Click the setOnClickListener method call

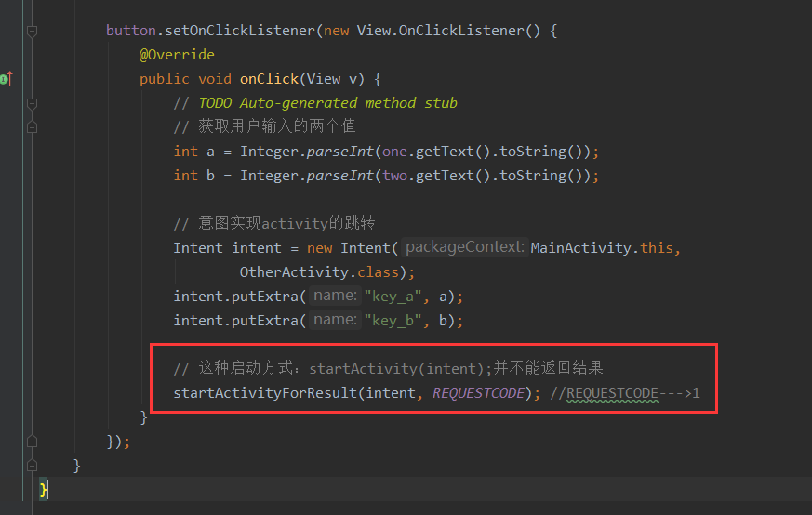coord(240,31)
